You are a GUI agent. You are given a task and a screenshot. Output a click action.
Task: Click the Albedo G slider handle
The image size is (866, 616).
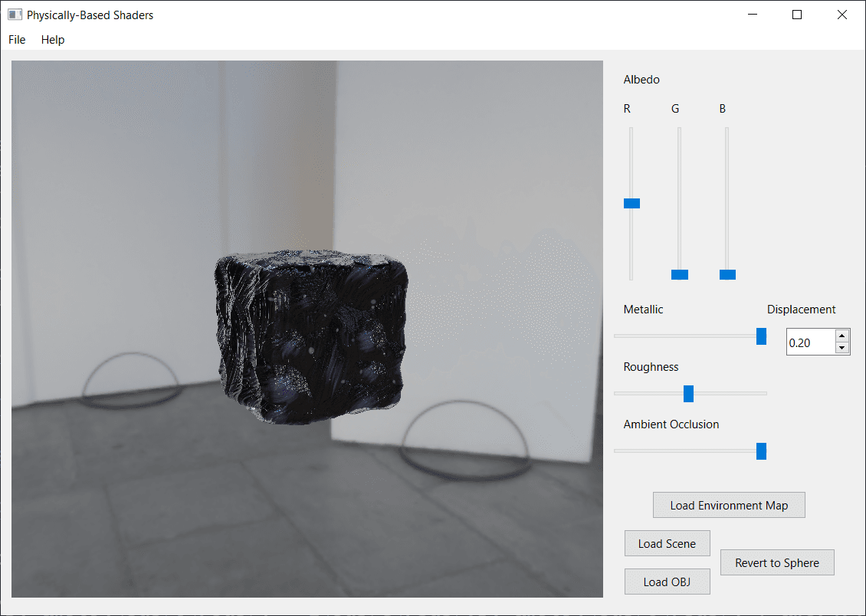tap(680, 274)
